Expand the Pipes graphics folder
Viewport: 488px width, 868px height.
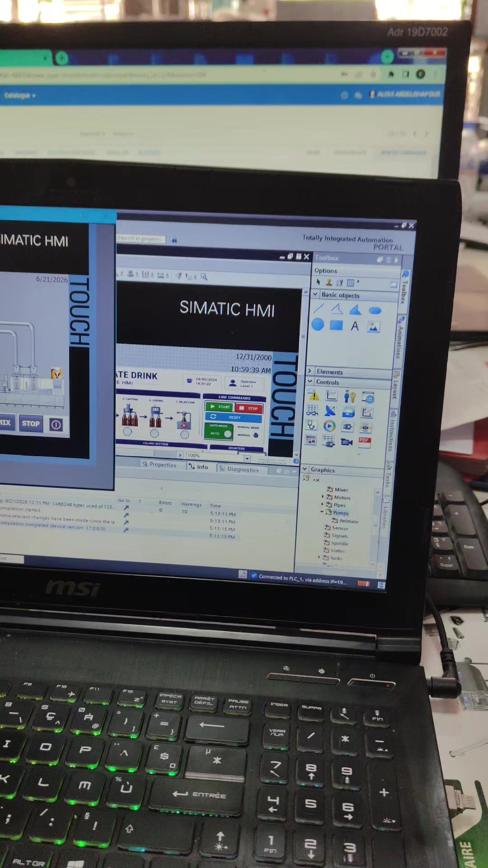[323, 504]
